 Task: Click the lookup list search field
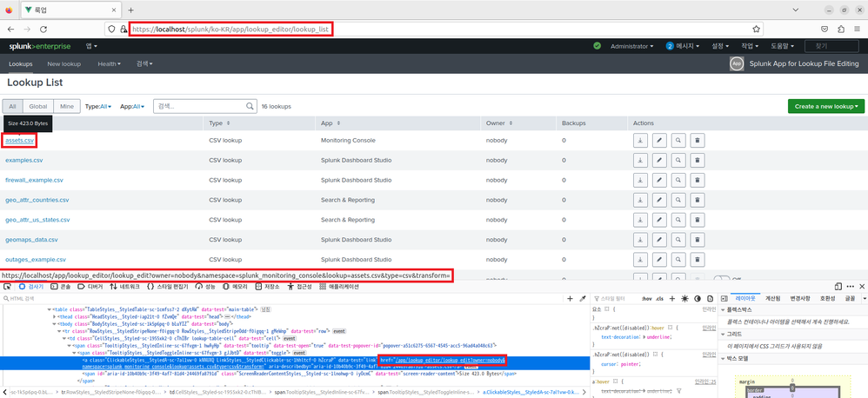[x=204, y=106]
